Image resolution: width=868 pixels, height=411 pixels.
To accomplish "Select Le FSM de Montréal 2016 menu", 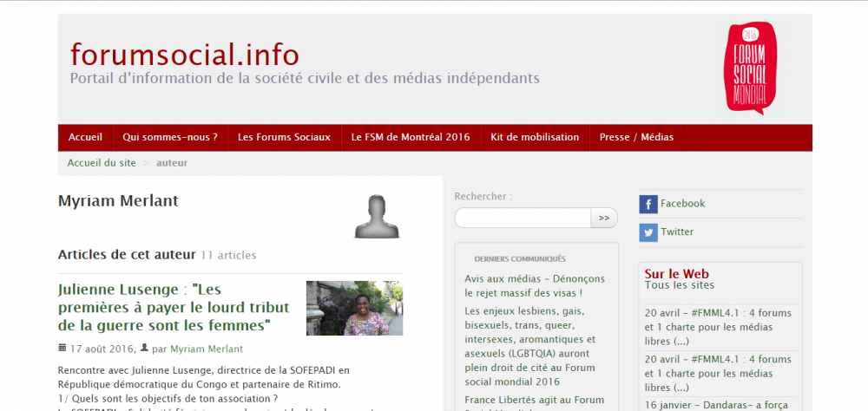I will click(411, 137).
